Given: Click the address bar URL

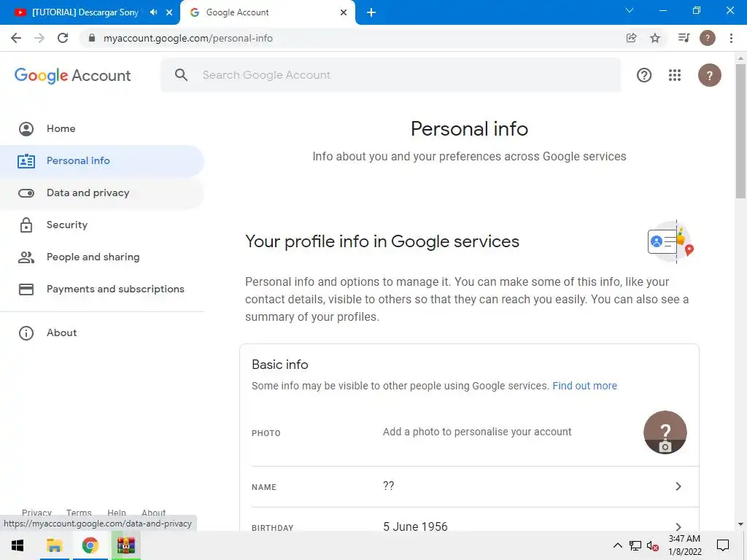Looking at the screenshot, I should click(x=188, y=38).
